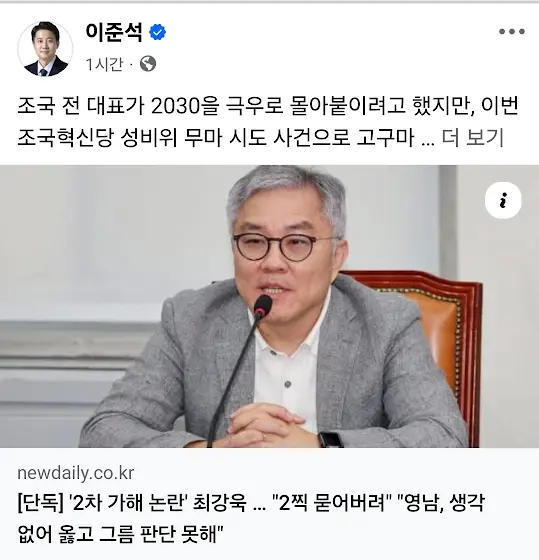The image size is (539, 560).
Task: Click headline line '없어 옳고 그름 판단 못해'
Action: (x=120, y=534)
